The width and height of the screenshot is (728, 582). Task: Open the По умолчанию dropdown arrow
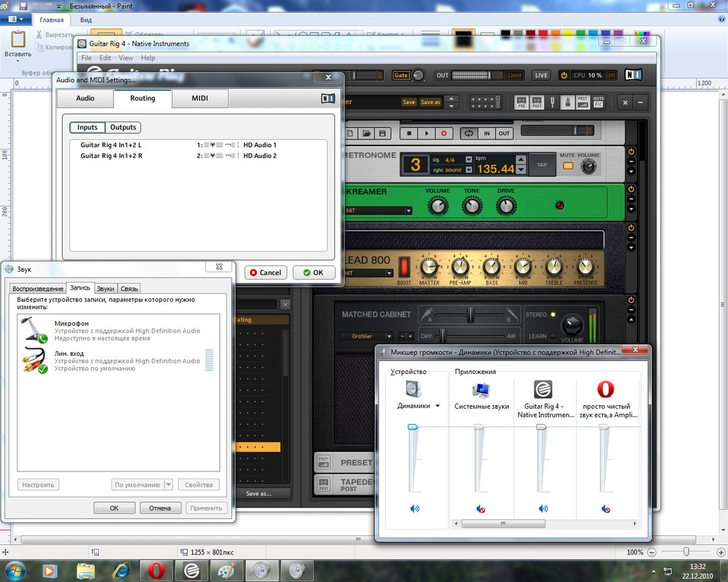pyautogui.click(x=169, y=485)
